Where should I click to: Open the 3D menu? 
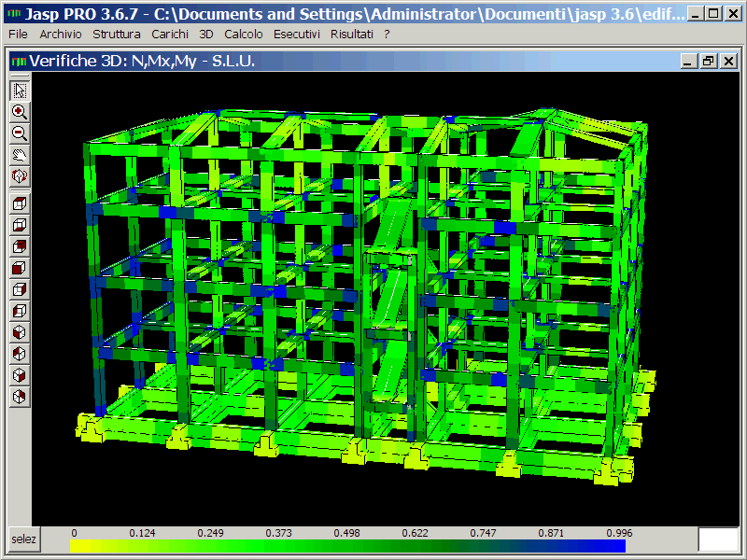[x=205, y=34]
